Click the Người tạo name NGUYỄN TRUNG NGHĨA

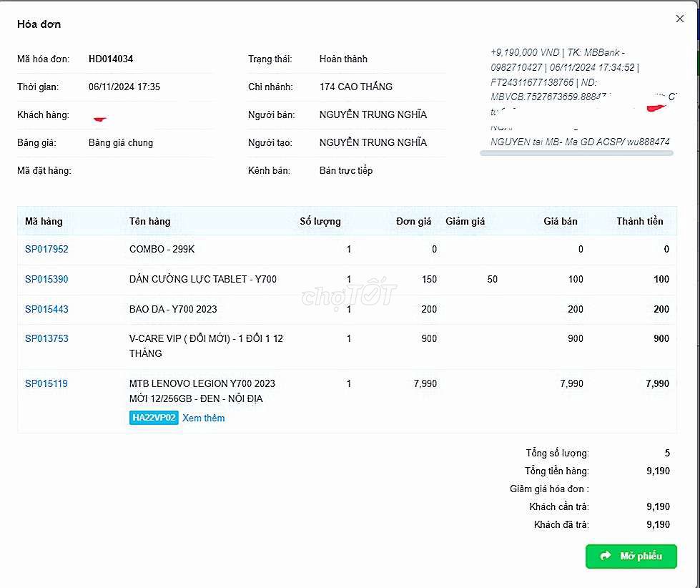coord(373,142)
